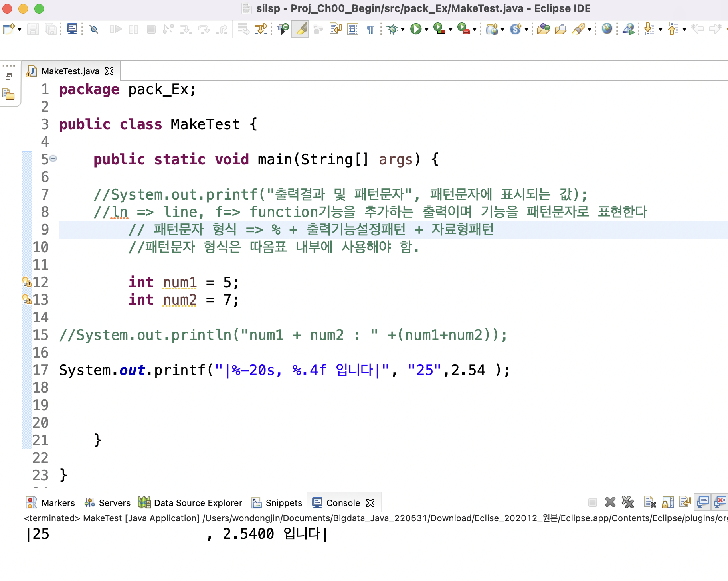728x581 pixels.
Task: Click the Step Return icon
Action: [x=222, y=29]
